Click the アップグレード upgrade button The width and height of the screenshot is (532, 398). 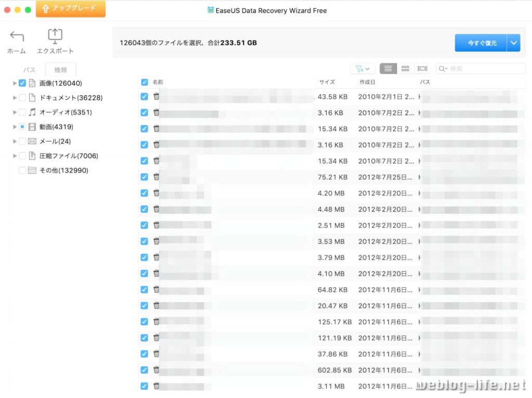coord(71,8)
